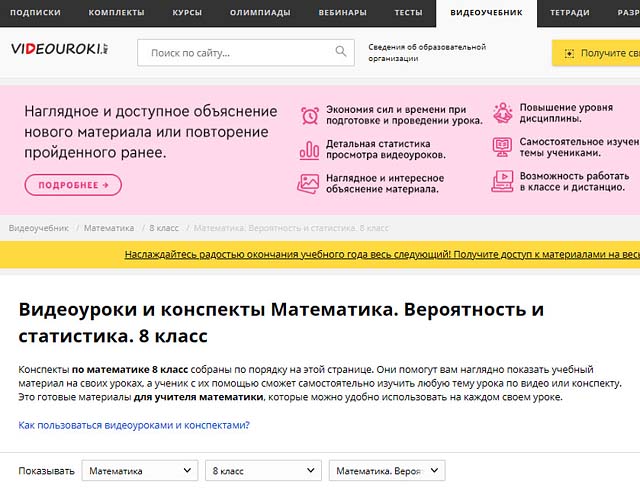
Task: Go to 8 класс breadcrumb
Action: 164,228
